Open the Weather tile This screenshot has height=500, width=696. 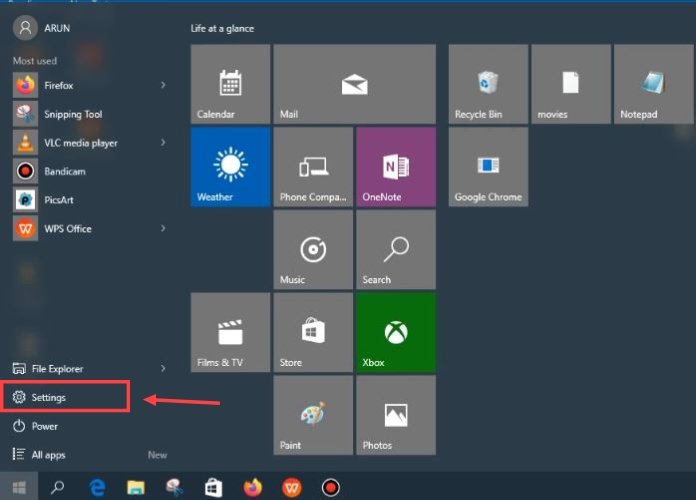[x=230, y=167]
